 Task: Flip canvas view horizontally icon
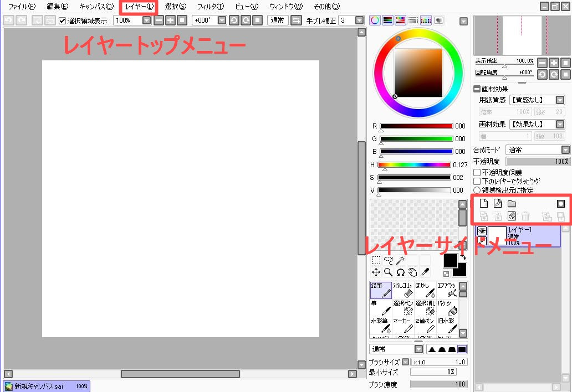pos(296,20)
